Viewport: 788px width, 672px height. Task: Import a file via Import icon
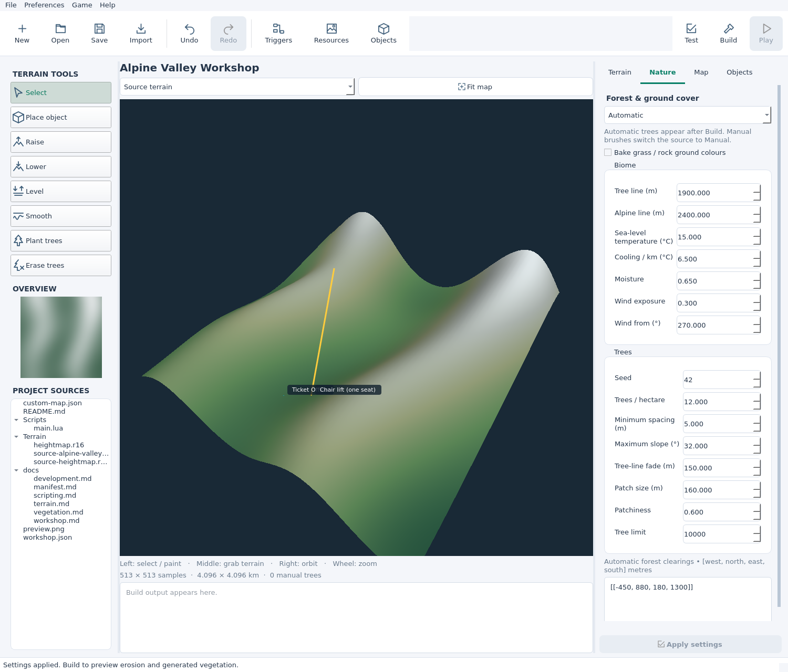[141, 34]
